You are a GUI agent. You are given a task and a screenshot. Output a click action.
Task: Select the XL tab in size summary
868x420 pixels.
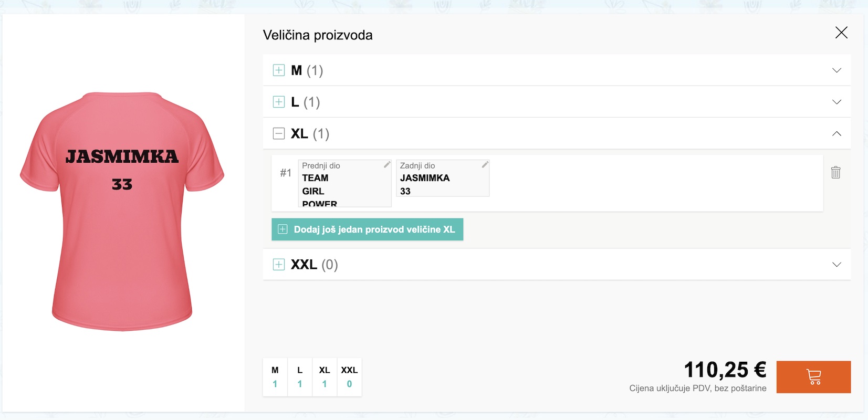(325, 377)
